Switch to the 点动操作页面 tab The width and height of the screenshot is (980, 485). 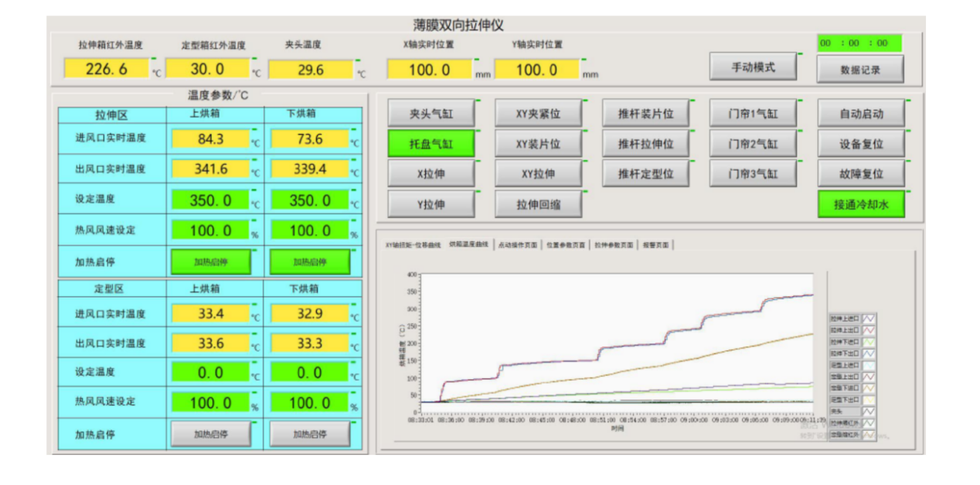518,245
